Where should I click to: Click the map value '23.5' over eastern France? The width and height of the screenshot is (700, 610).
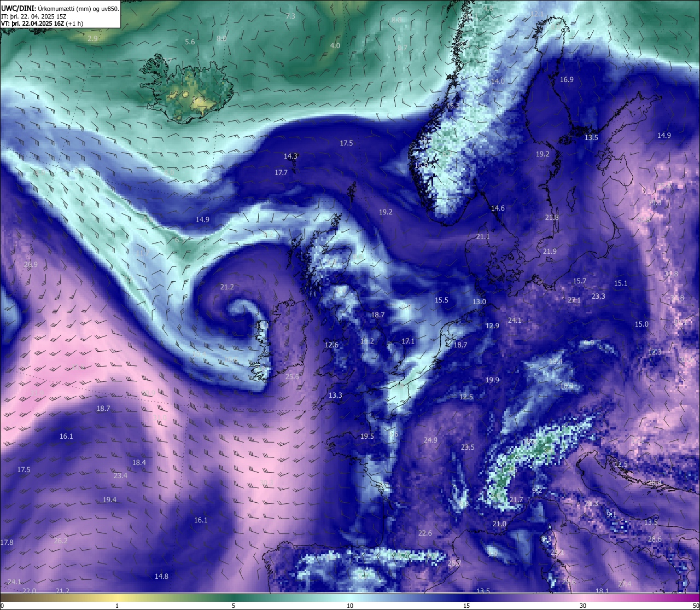coord(468,447)
